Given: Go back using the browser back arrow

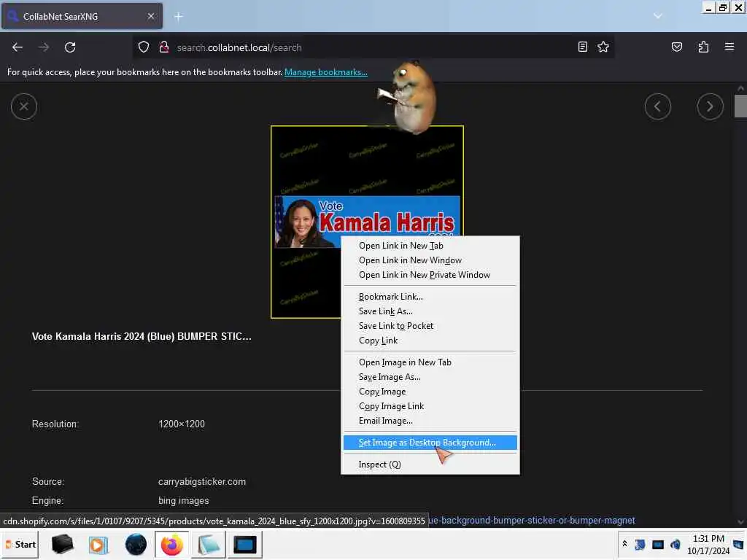Looking at the screenshot, I should coord(18,47).
